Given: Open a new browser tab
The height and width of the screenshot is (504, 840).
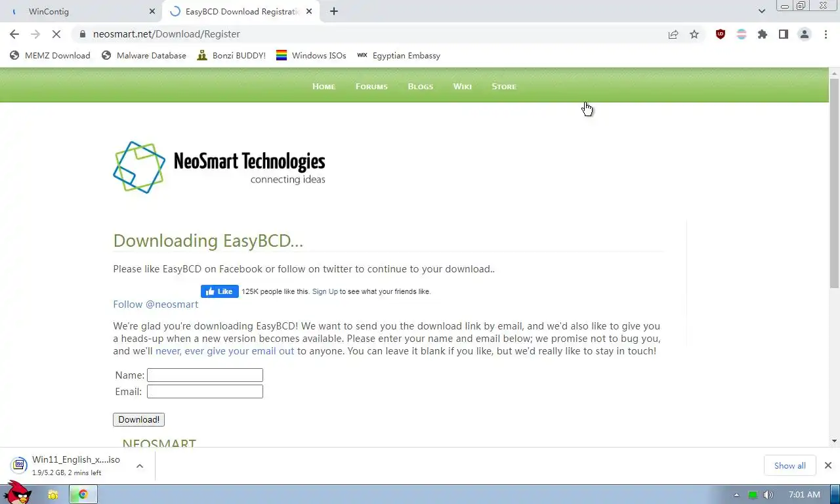Looking at the screenshot, I should tap(334, 11).
